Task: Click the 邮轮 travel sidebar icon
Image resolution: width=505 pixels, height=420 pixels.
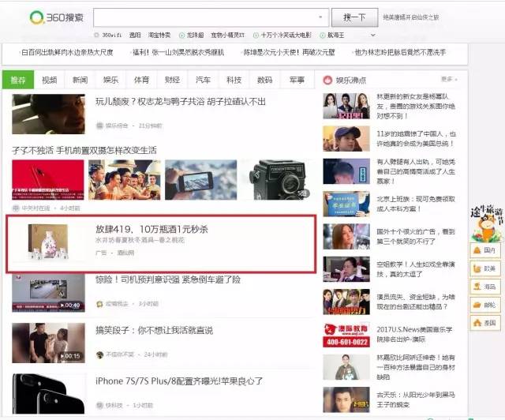Action: pyautogui.click(x=486, y=305)
